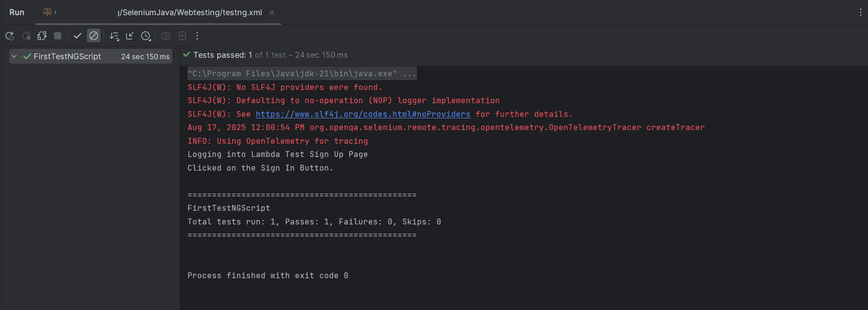Select the testng.xml run tab
Screen dimensions: 868x310
tap(189, 13)
